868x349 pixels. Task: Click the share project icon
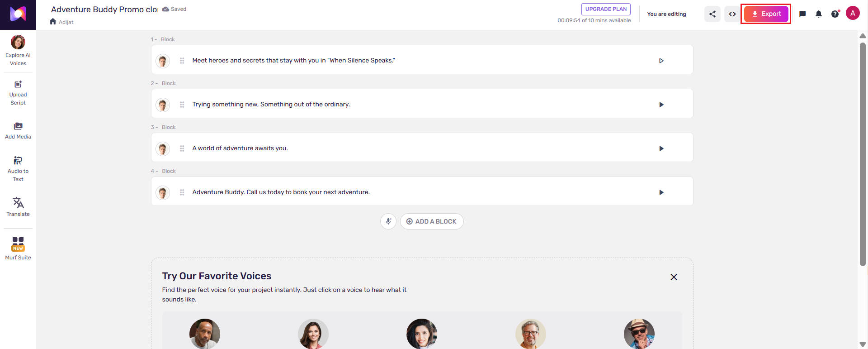[x=712, y=14]
